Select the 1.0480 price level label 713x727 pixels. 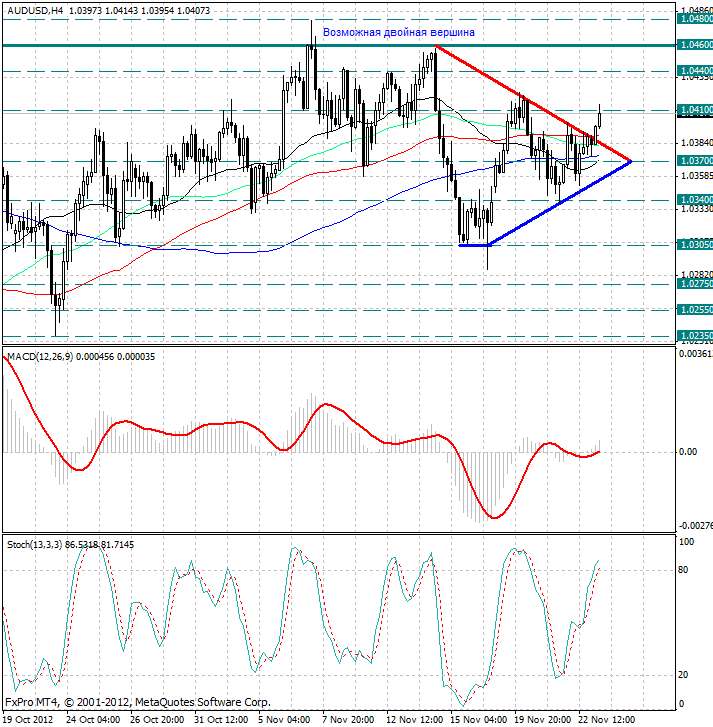(695, 19)
